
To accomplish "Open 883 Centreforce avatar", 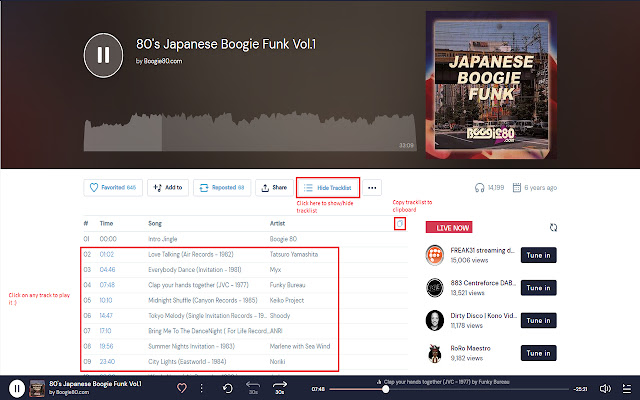I will pyautogui.click(x=435, y=288).
